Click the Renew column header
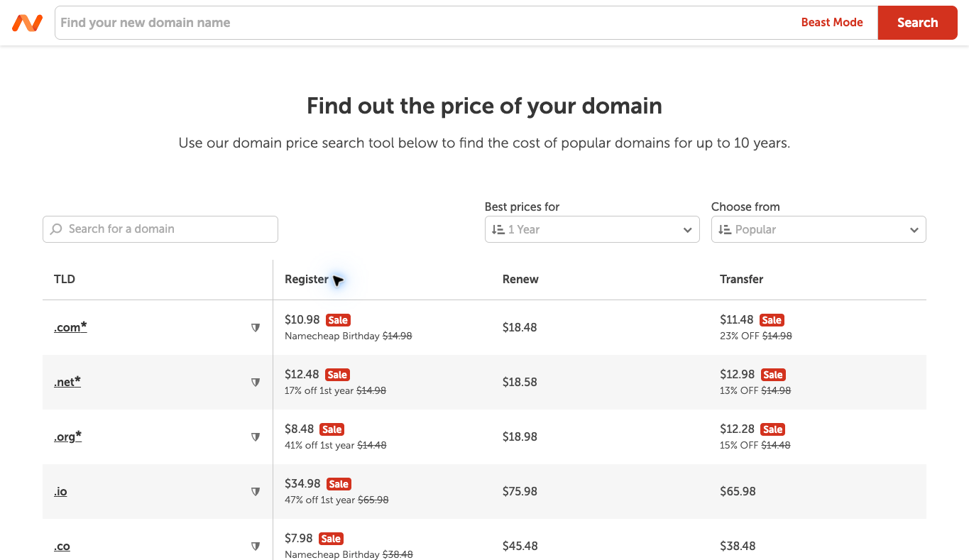Viewport: 969px width, 560px height. point(520,279)
